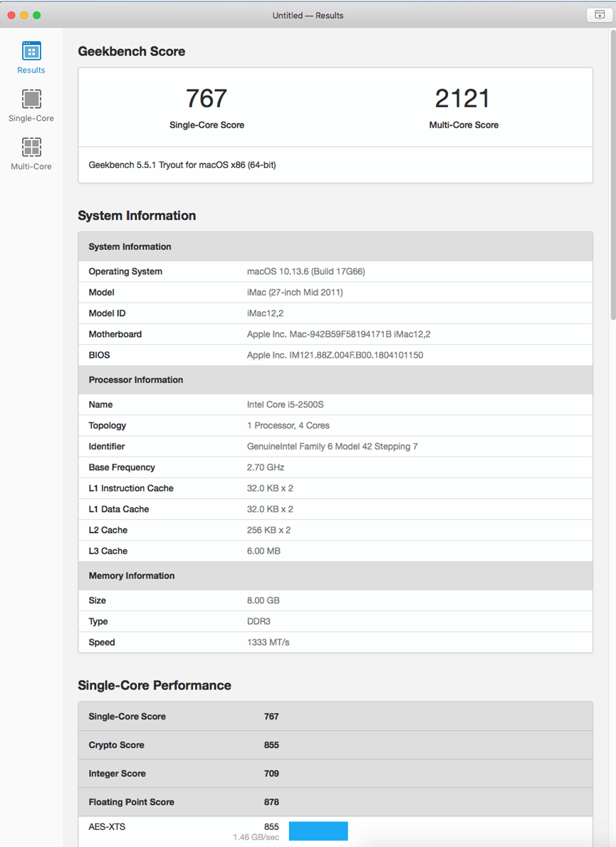
Task: Click the L1 Instruction Cache label
Action: click(131, 488)
